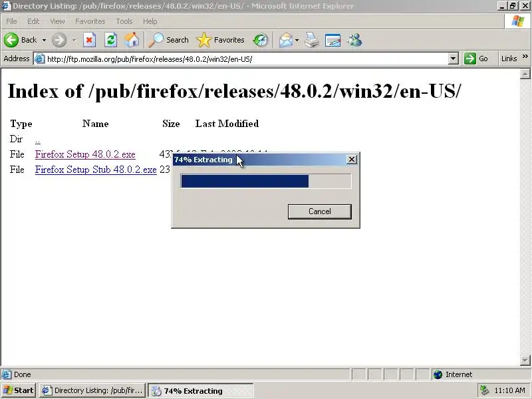Click the Mail envelope icon
532x399 pixels.
[286, 40]
